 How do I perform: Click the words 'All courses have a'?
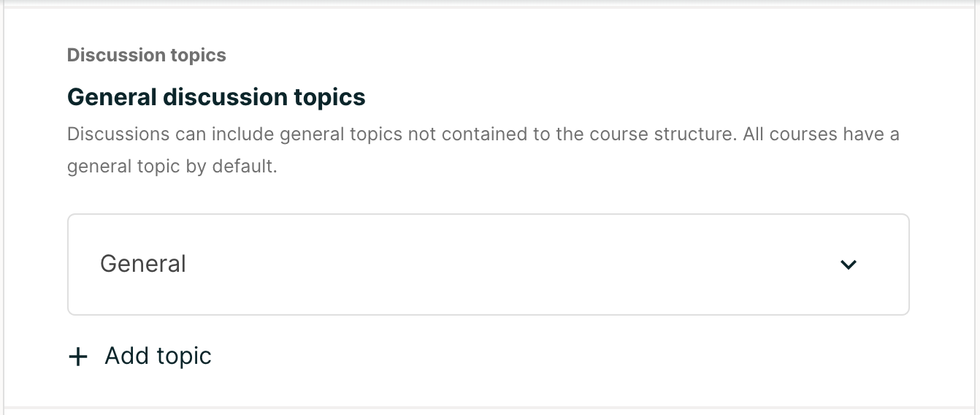point(821,135)
